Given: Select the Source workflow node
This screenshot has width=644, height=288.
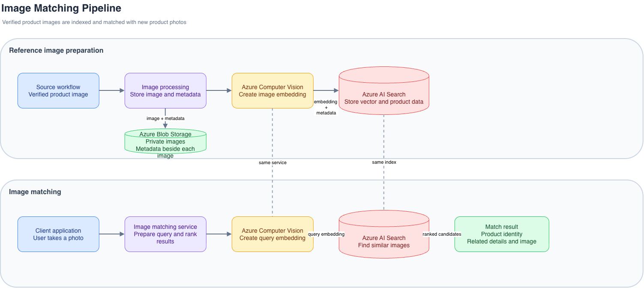Looking at the screenshot, I should [58, 90].
